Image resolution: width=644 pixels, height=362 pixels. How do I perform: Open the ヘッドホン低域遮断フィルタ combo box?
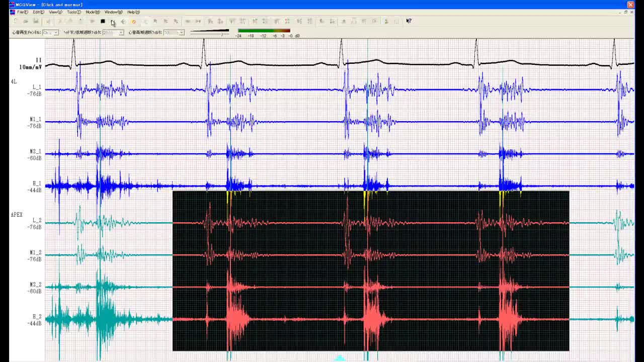click(121, 33)
